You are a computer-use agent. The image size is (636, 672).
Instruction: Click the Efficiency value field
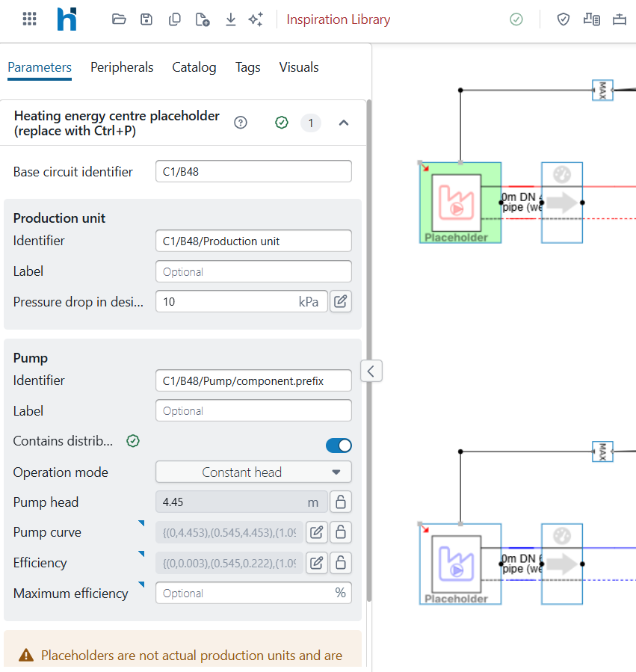coord(229,563)
